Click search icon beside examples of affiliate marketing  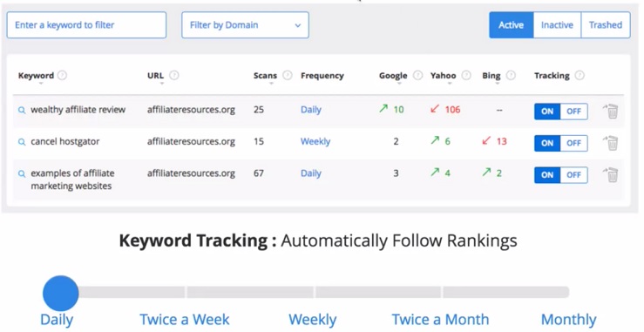22,173
